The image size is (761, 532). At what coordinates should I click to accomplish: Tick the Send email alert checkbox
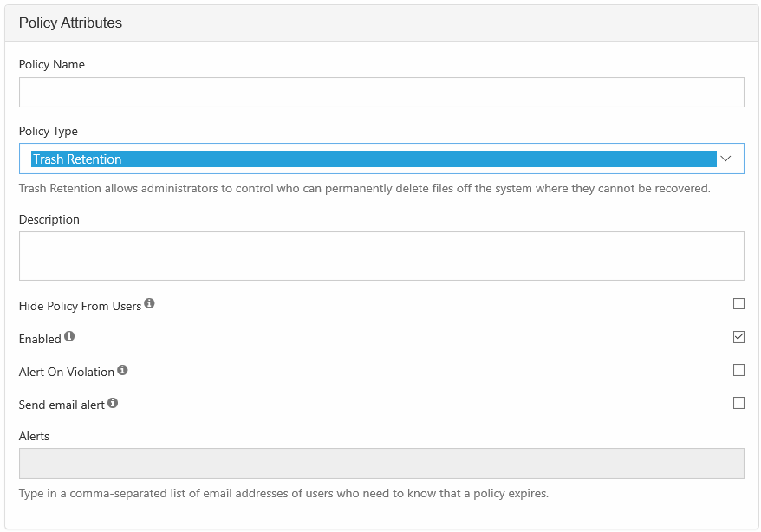coord(738,403)
